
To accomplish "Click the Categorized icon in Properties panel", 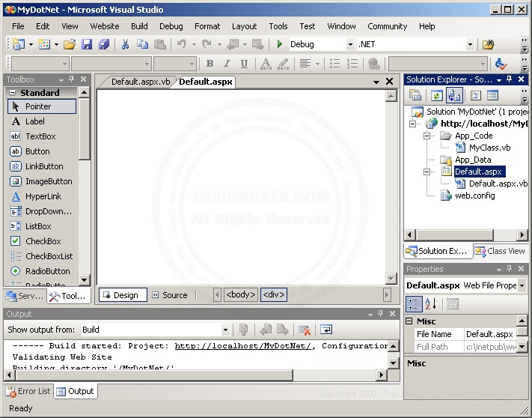I will (414, 303).
